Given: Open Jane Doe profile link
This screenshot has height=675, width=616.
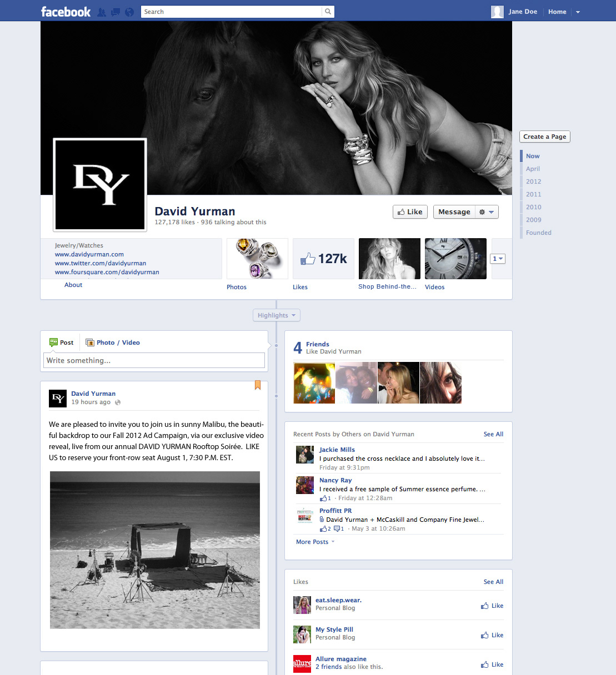Looking at the screenshot, I should pos(523,12).
